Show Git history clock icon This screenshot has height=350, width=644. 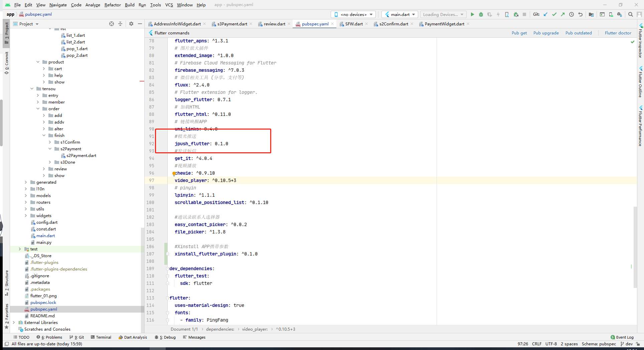(x=572, y=14)
